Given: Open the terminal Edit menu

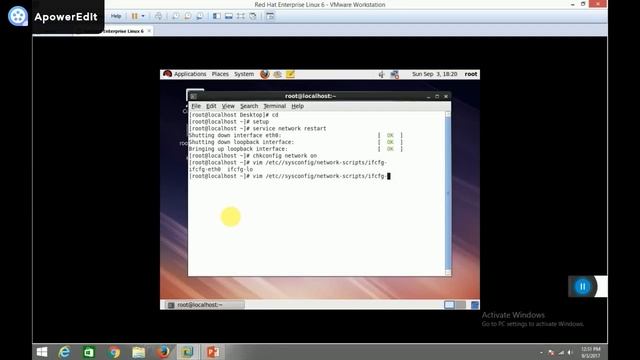Looking at the screenshot, I should click(211, 106).
